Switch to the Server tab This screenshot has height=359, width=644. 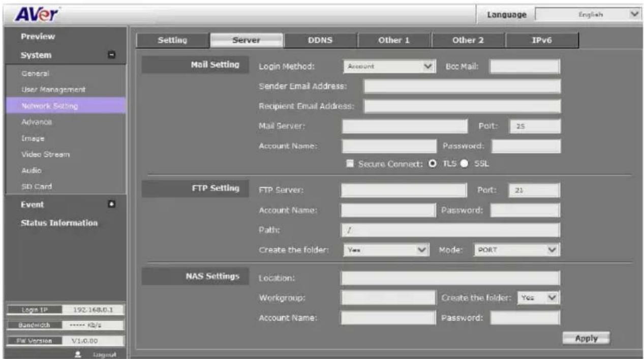pyautogui.click(x=247, y=40)
